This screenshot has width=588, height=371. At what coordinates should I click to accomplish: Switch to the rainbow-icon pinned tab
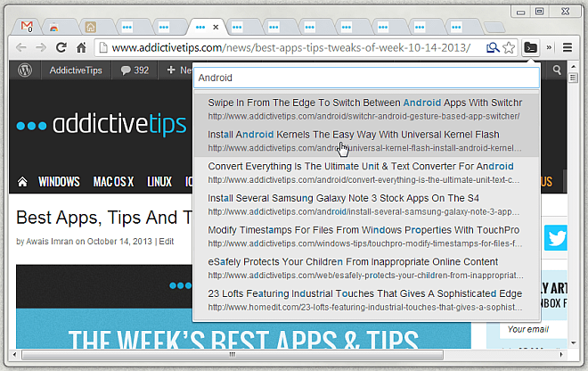pos(54,27)
